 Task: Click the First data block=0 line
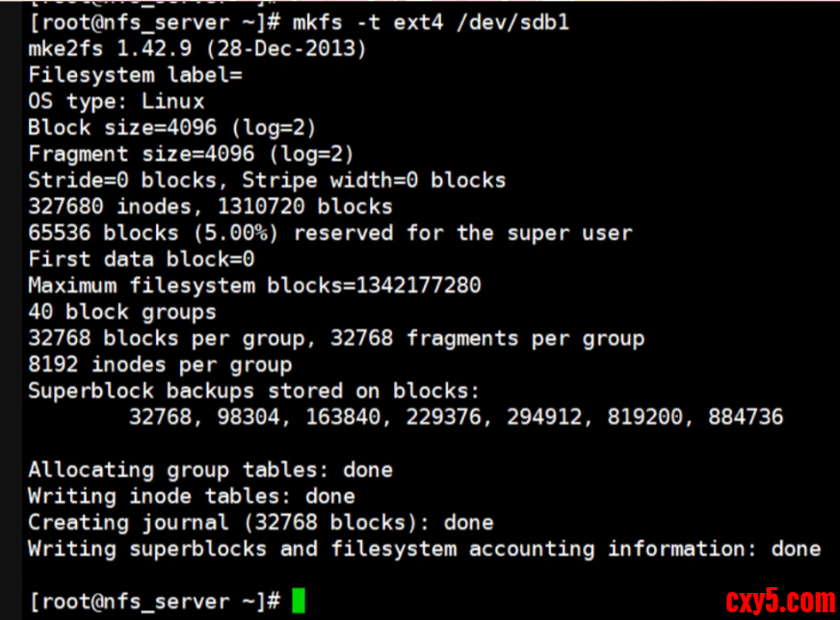tap(141, 259)
